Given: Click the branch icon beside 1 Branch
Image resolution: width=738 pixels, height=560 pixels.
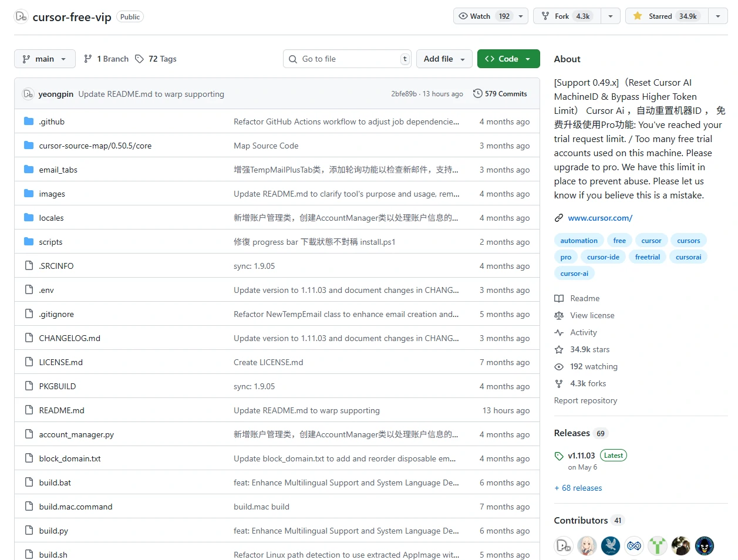Looking at the screenshot, I should [88, 59].
